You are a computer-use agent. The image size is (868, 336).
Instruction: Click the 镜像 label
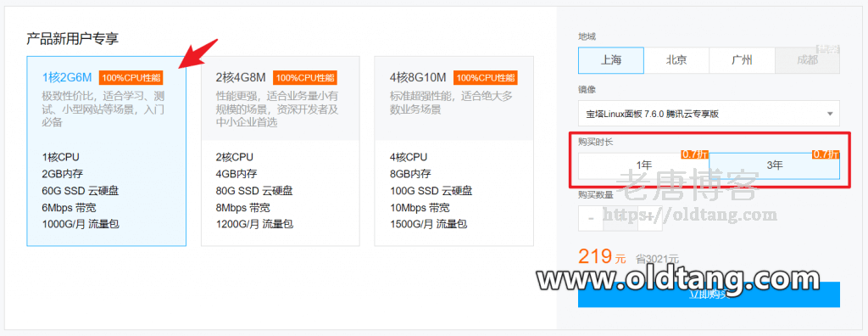[x=587, y=90]
